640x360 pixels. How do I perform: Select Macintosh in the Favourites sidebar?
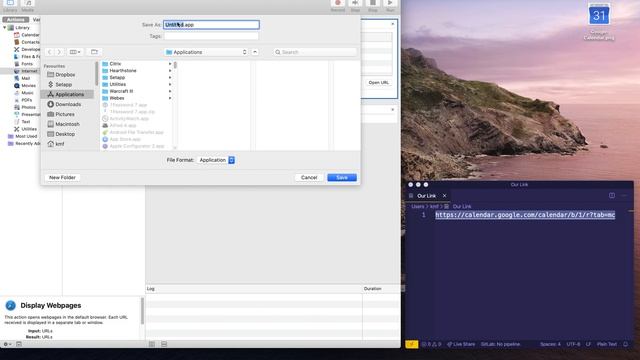(67, 124)
